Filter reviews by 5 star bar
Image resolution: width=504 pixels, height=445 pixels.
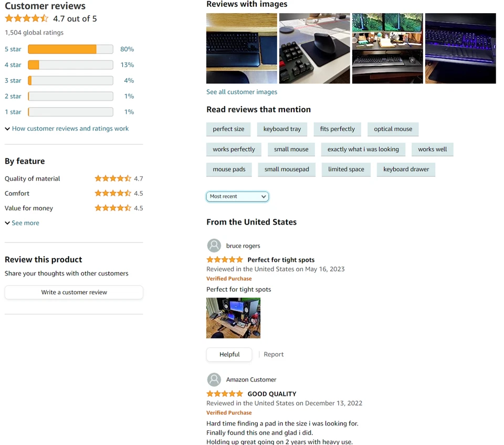(x=70, y=49)
